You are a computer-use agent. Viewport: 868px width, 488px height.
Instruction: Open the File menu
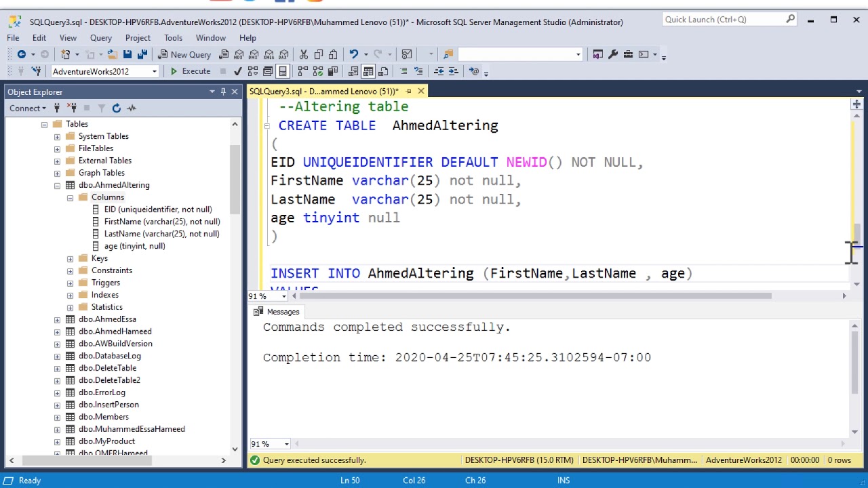(13, 38)
